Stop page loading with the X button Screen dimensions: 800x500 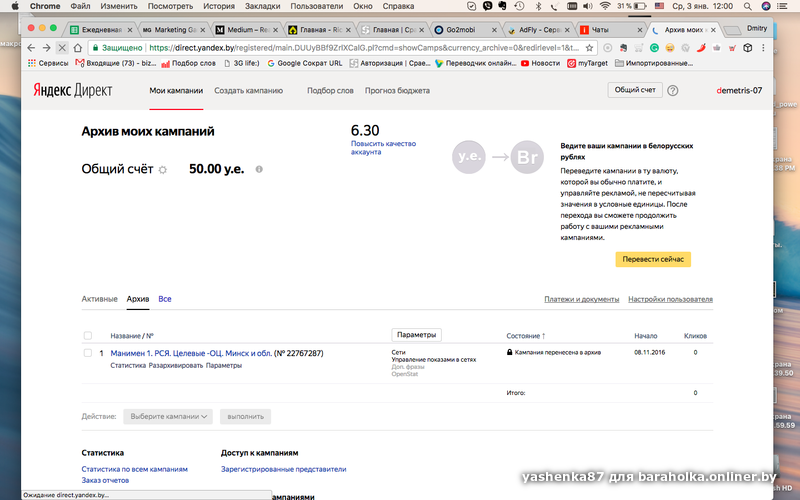(62, 47)
